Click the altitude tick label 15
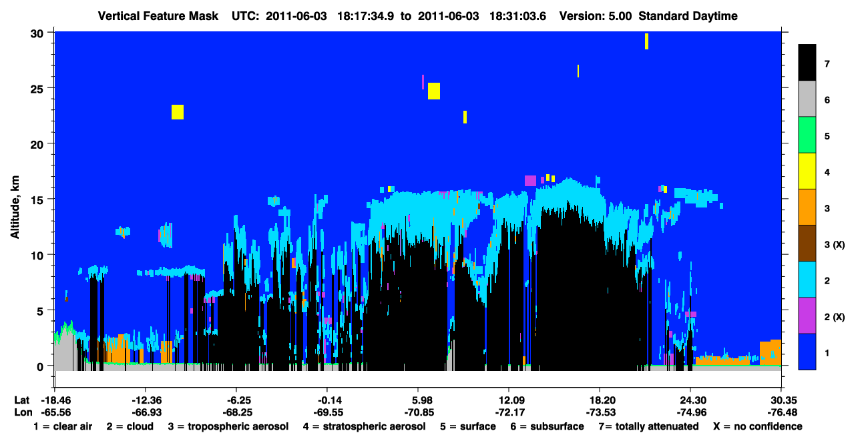Screen dimensions: 868x445 38,199
